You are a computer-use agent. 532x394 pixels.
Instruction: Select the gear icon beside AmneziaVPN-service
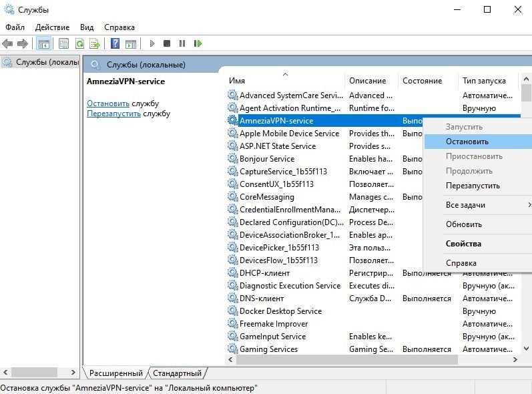tap(232, 120)
